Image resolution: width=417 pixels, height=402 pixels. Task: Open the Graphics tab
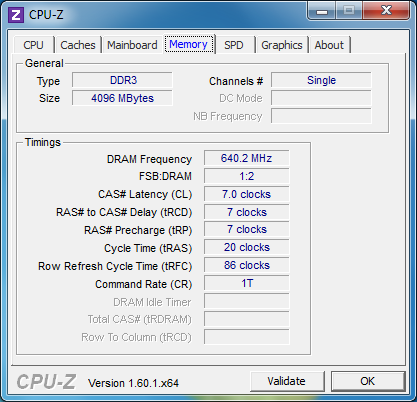[282, 45]
